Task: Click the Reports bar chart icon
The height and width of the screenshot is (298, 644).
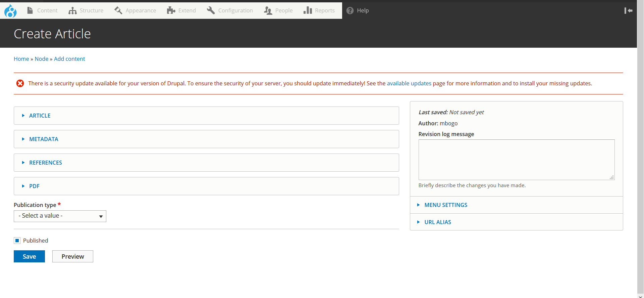Action: 308,10
